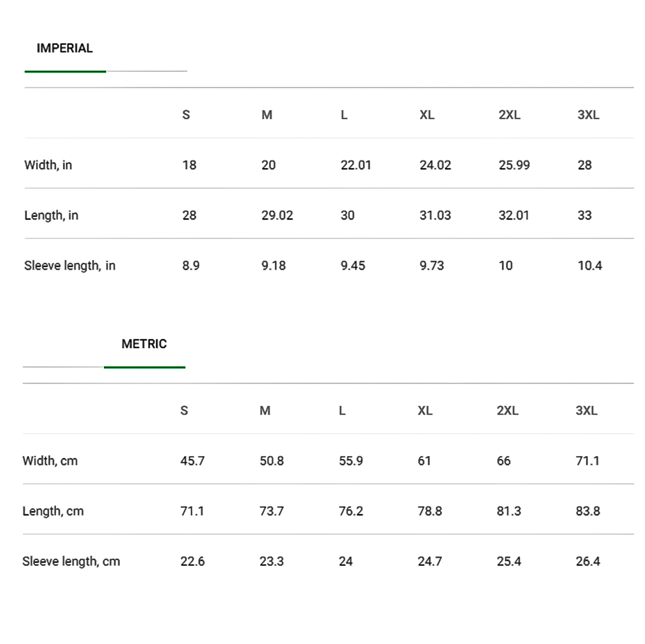Click the 3XL column header in imperial table
The height and width of the screenshot is (644, 645).
click(588, 115)
